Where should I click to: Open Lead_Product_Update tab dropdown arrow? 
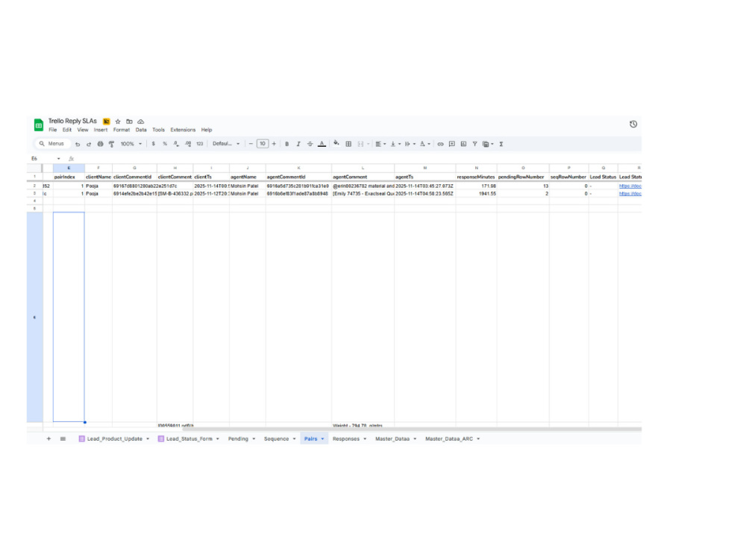pyautogui.click(x=148, y=438)
